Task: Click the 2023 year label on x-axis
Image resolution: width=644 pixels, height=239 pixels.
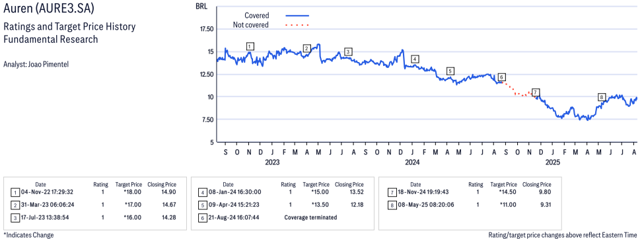Action: tap(272, 162)
